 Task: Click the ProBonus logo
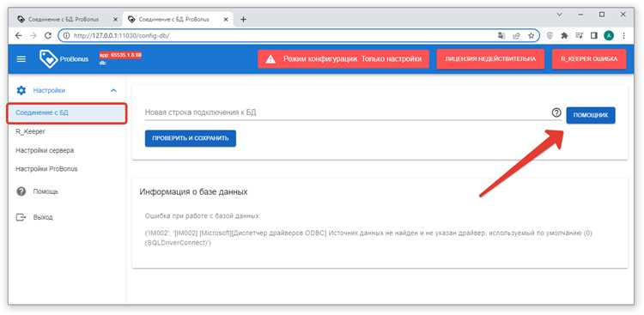pos(64,59)
